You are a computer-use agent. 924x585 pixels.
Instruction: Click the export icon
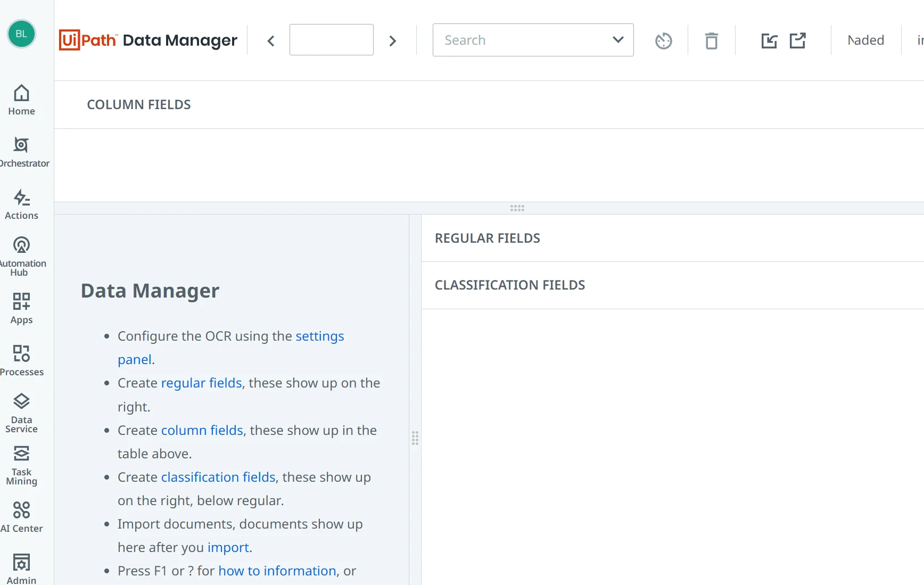(797, 40)
